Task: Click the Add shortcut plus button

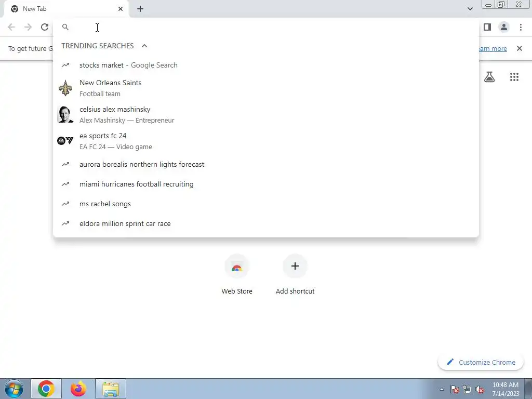Action: click(295, 266)
